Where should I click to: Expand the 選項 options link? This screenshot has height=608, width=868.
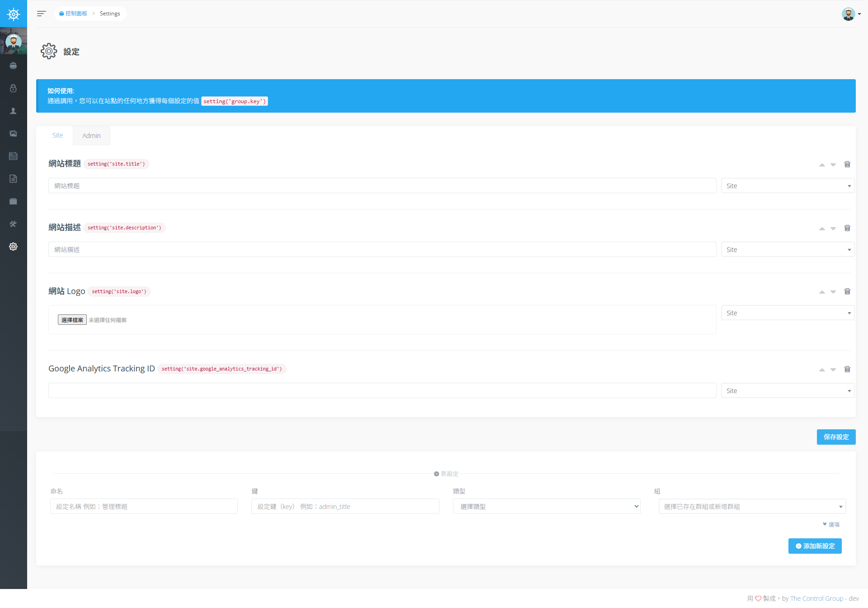pyautogui.click(x=831, y=524)
